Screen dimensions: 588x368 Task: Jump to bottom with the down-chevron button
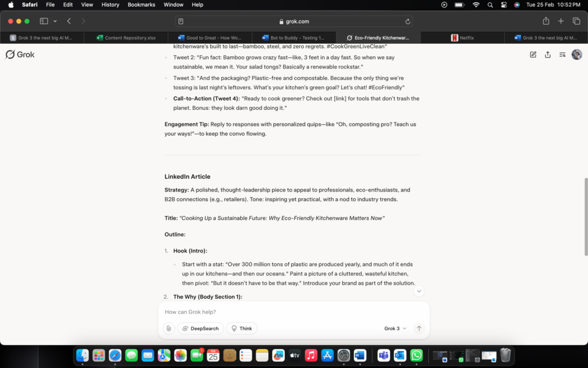(x=419, y=292)
